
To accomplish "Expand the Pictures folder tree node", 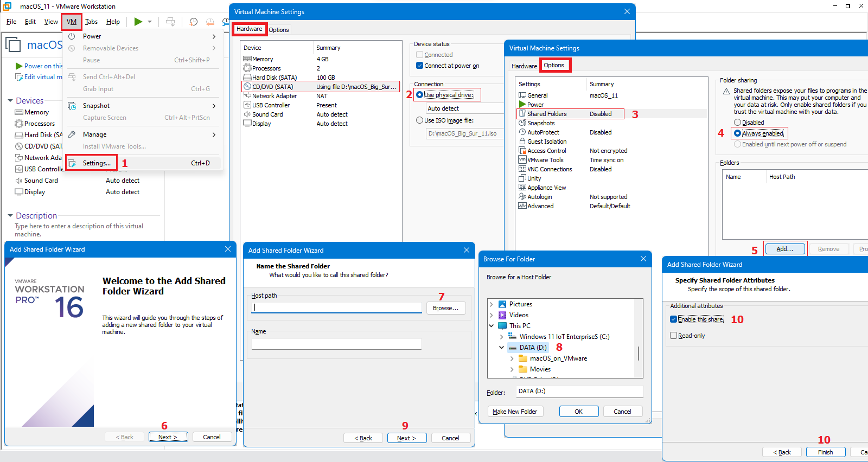I will [x=492, y=304].
